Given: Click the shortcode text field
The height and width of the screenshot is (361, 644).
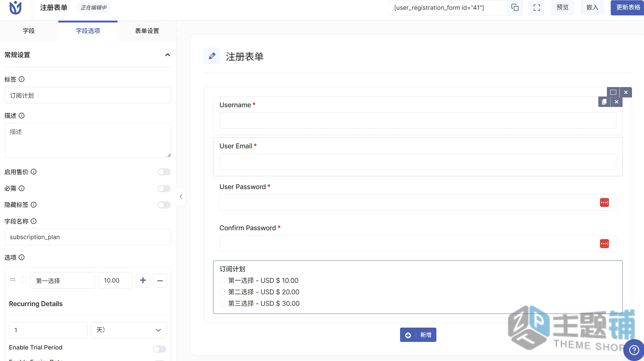Looking at the screenshot, I should coord(448,8).
